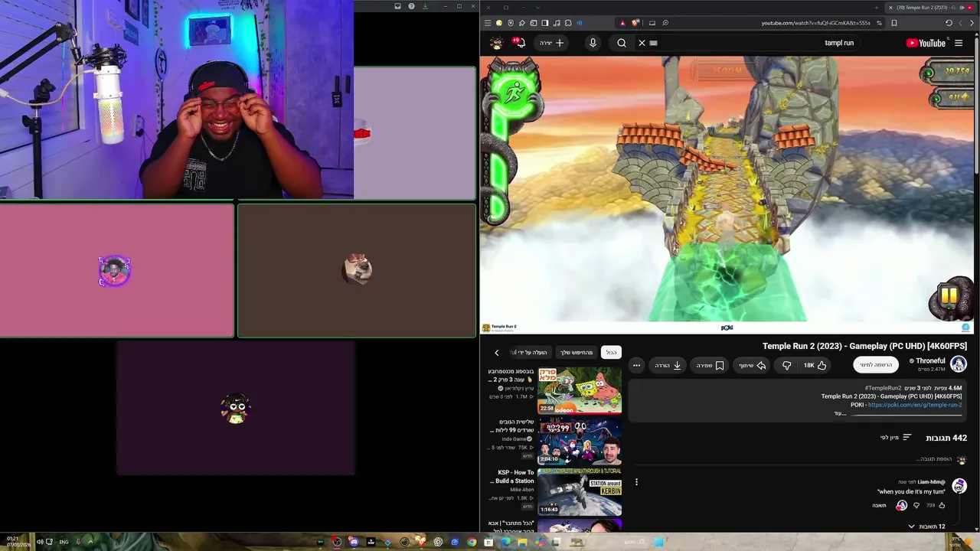Clear the 'tampl run' search text
The height and width of the screenshot is (551, 980).
[x=642, y=43]
